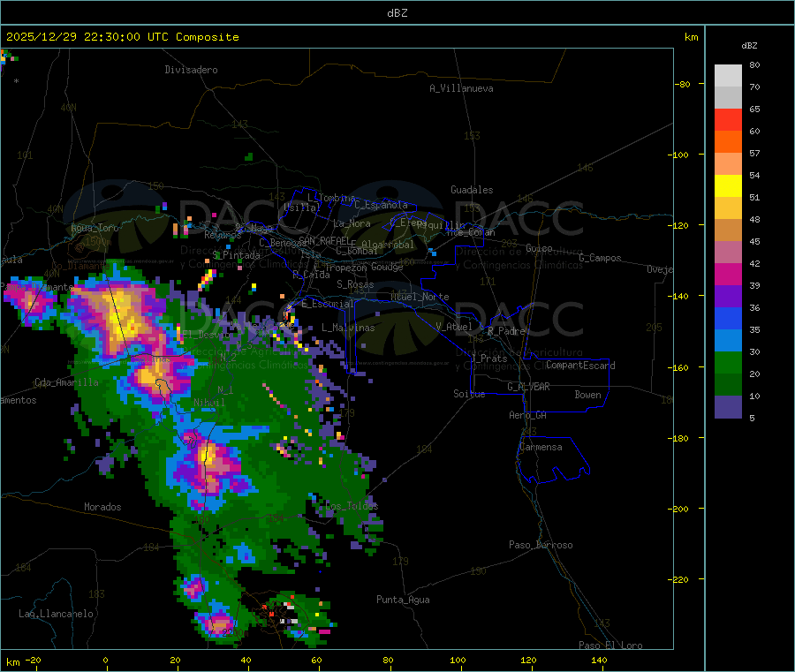Click the 'S_Rosas' map label
795x672 pixels.
pos(355,284)
